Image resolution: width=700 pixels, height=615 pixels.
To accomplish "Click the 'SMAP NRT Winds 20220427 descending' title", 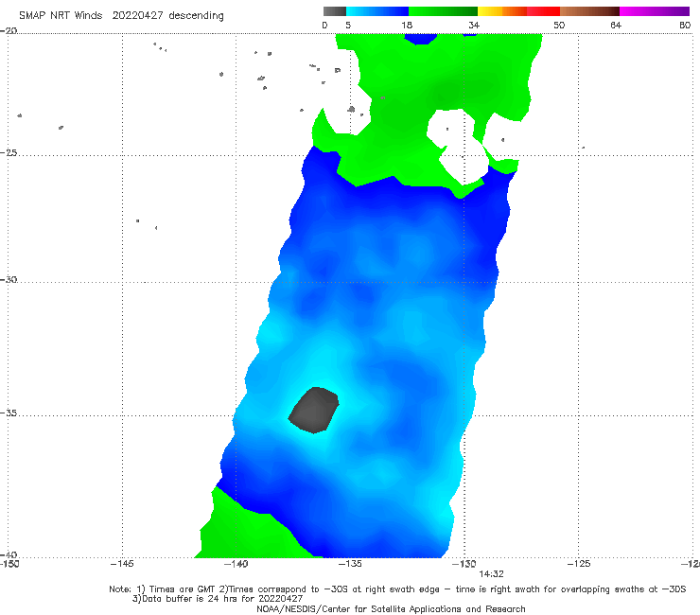I will tap(121, 15).
